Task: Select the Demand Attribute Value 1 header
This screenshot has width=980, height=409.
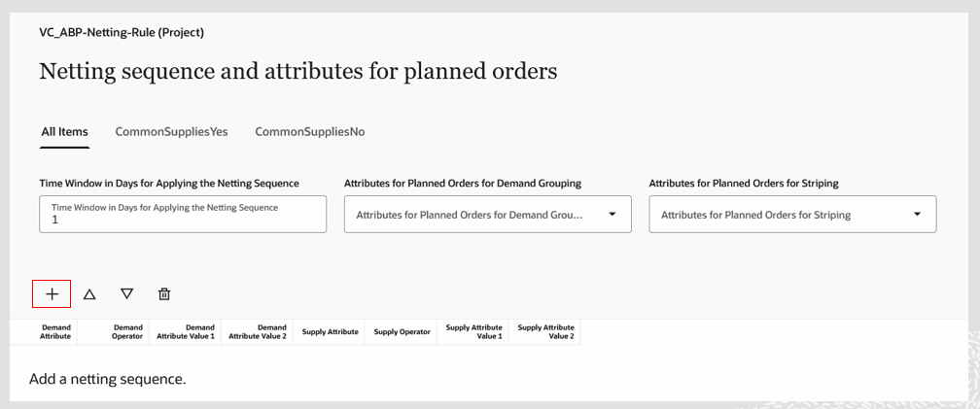Action: click(x=186, y=332)
